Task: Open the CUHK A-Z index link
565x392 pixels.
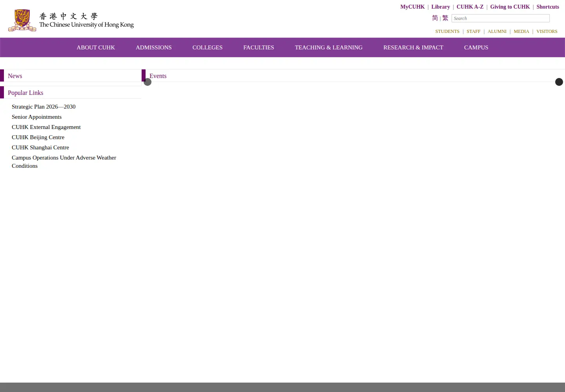Action: 470,7
